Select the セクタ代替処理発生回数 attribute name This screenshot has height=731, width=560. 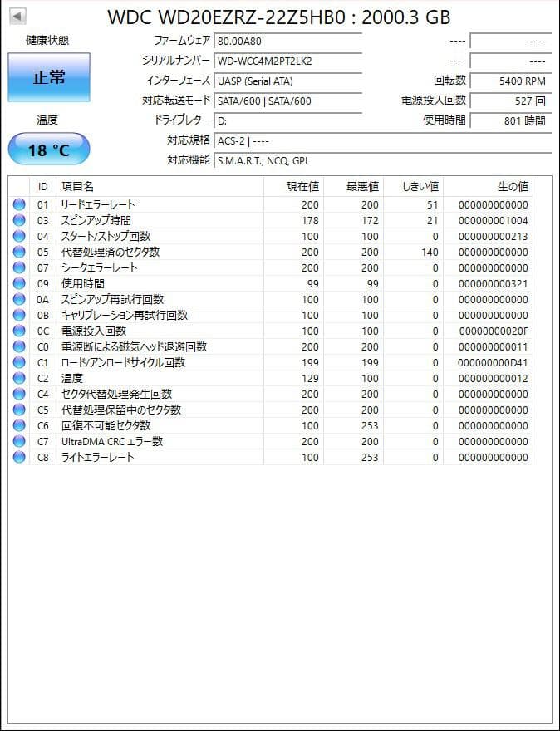[116, 394]
